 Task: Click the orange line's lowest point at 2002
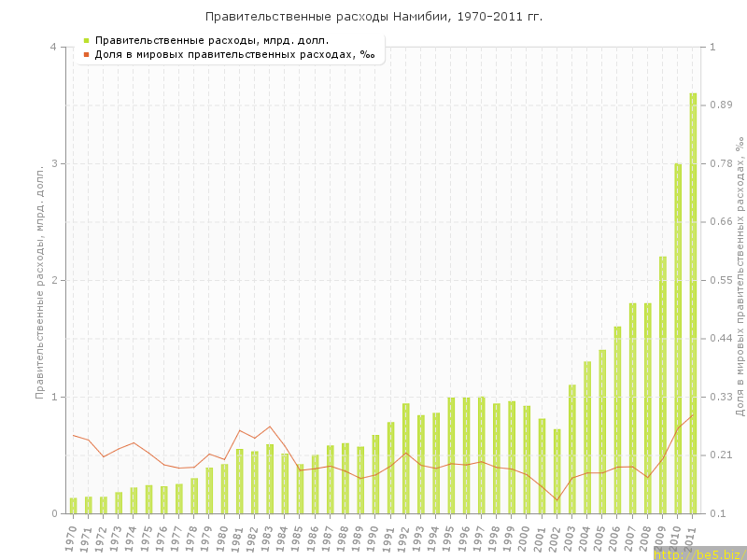coord(557,500)
